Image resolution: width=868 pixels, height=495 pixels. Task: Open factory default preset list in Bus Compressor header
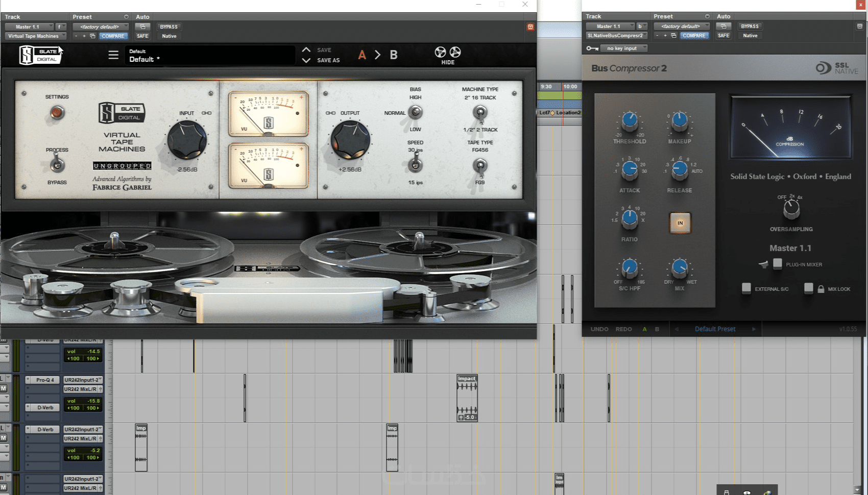coord(682,26)
